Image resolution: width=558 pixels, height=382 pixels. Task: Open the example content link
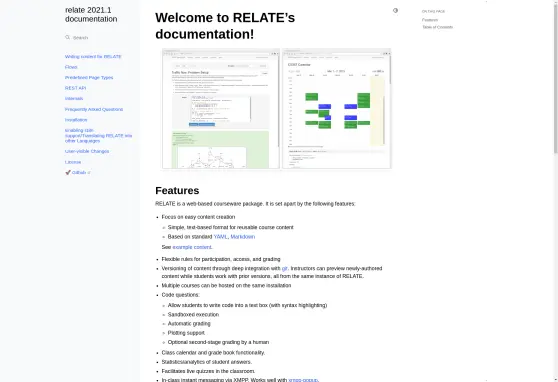192,247
